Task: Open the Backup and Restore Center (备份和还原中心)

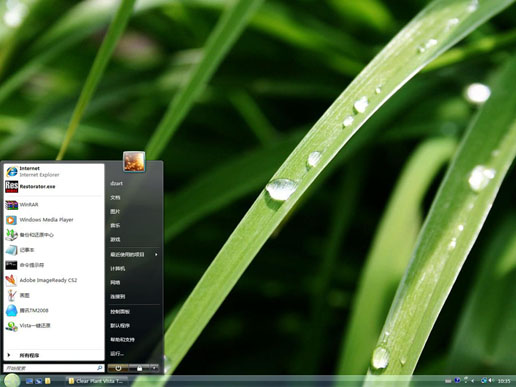Action: (54, 235)
